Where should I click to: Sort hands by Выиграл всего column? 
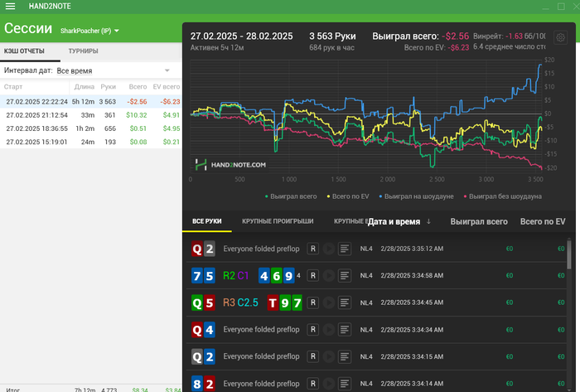coord(479,221)
